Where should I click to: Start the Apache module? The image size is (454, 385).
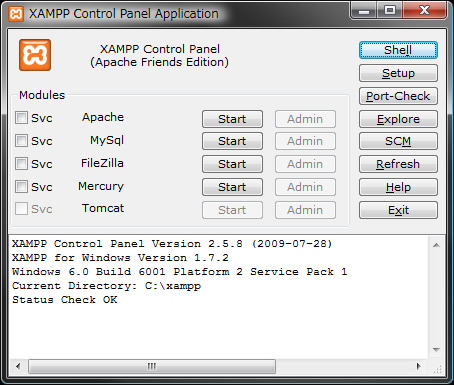[232, 119]
